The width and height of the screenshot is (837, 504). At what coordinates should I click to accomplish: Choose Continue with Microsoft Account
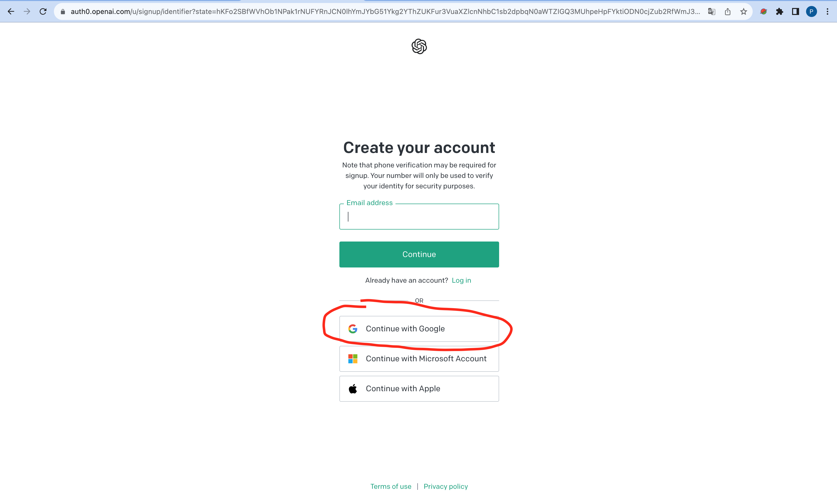click(419, 359)
